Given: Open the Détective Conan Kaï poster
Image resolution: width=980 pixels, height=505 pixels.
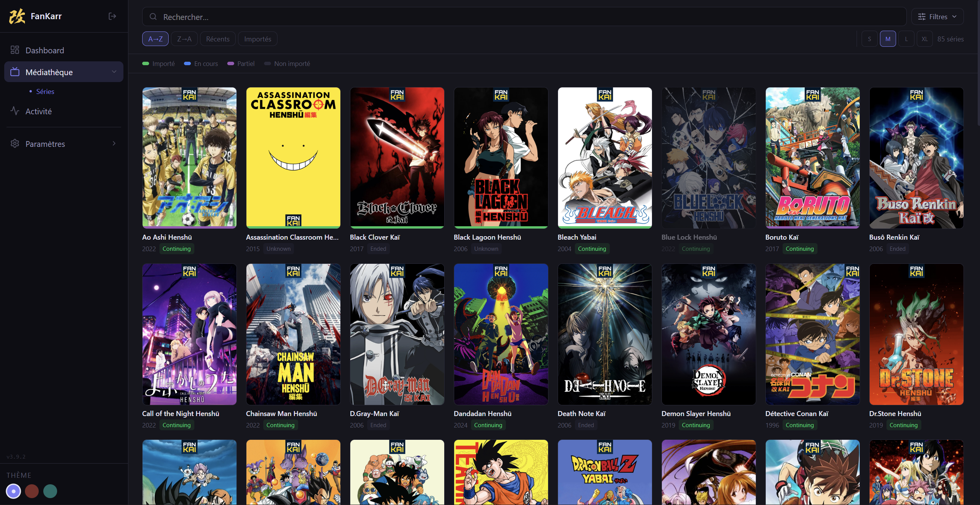Looking at the screenshot, I should [x=813, y=334].
